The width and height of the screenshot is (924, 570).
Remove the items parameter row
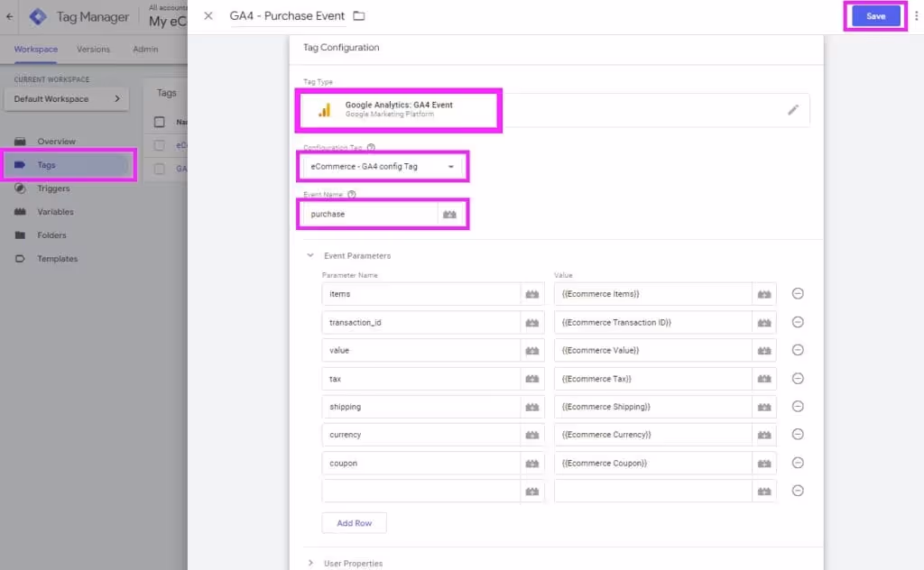798,293
